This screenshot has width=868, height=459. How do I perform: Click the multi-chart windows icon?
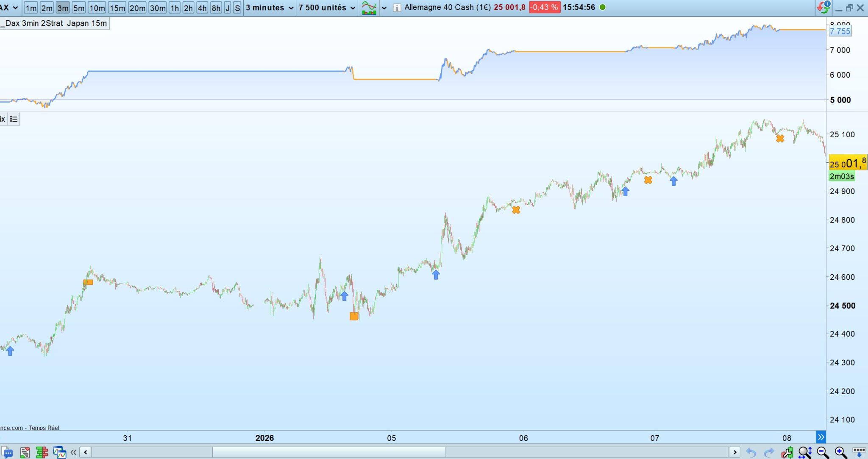[x=59, y=452]
